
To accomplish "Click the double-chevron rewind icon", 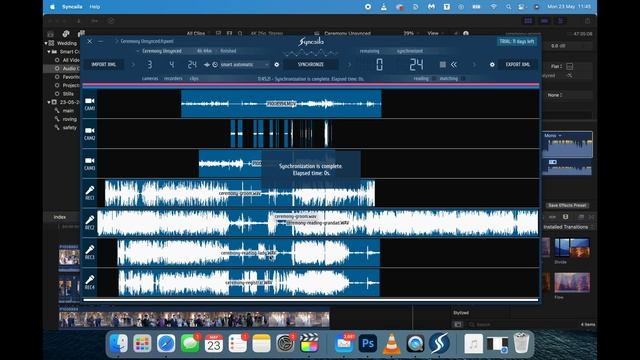I will tap(454, 64).
